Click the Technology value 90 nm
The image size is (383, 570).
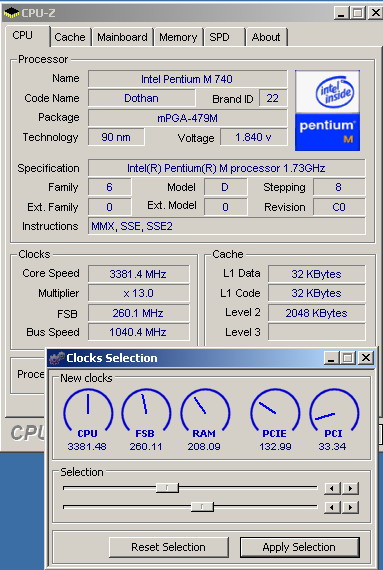116,137
